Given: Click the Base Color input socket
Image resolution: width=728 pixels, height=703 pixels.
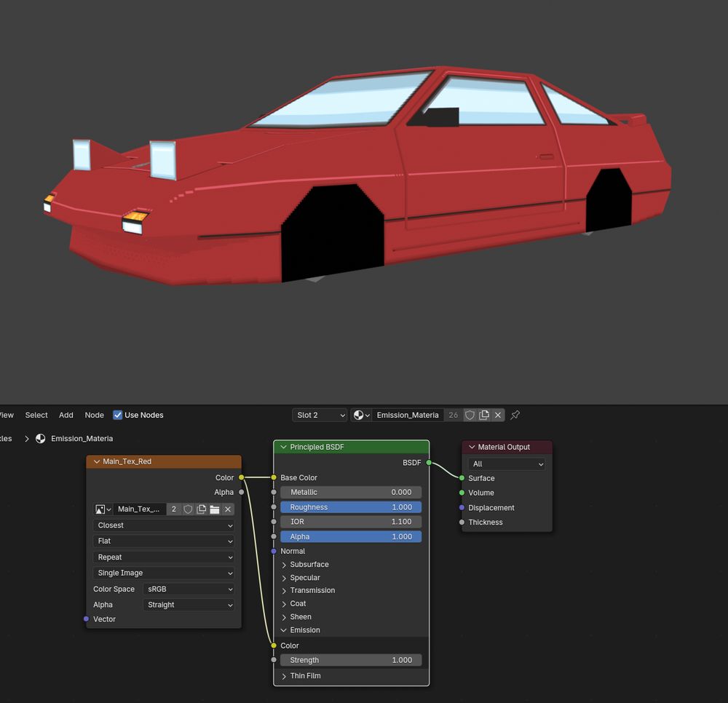Looking at the screenshot, I should pyautogui.click(x=274, y=477).
